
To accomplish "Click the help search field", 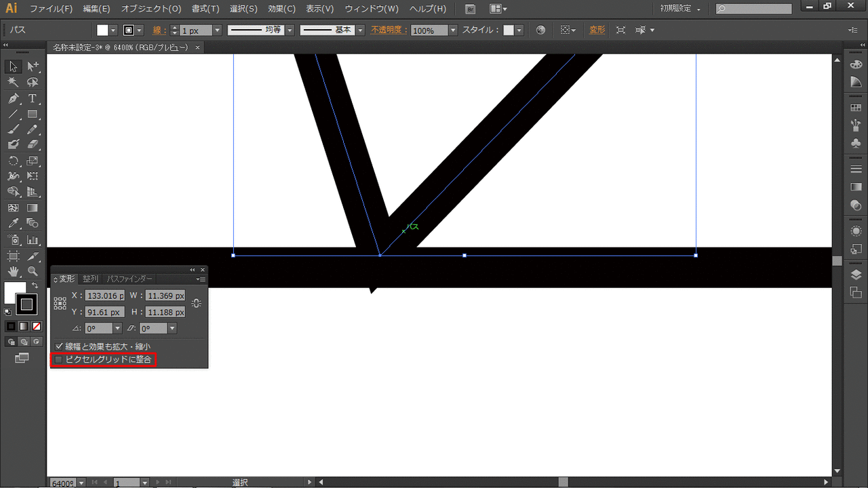I will point(753,9).
